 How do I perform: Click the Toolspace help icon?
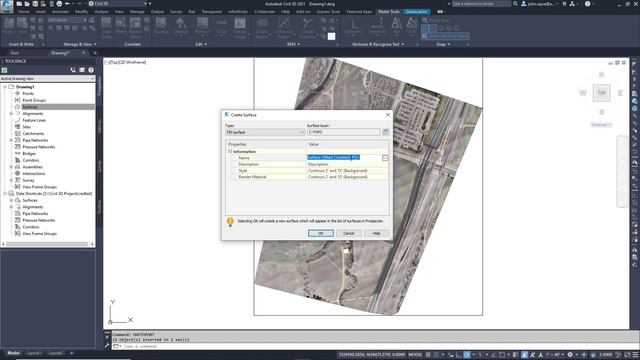point(91,70)
